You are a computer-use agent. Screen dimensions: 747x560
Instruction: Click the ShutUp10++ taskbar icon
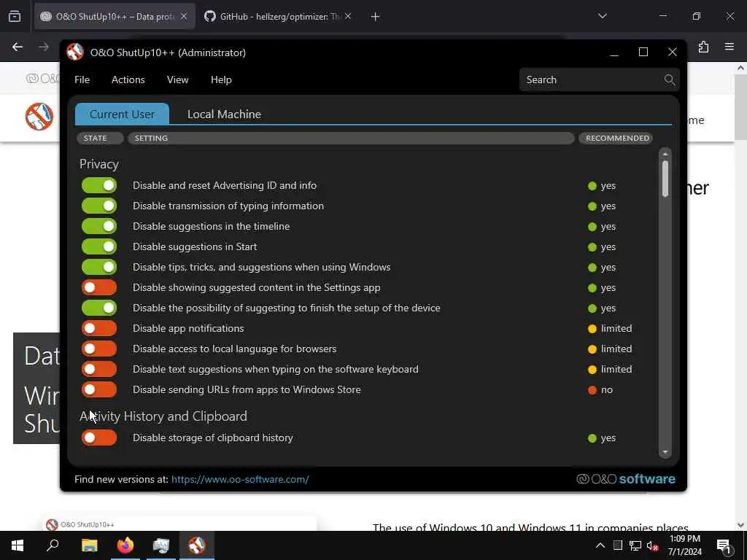tap(197, 545)
